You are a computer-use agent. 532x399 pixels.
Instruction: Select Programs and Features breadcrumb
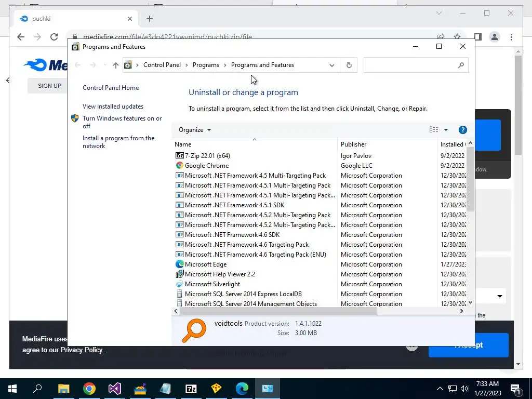tap(262, 65)
